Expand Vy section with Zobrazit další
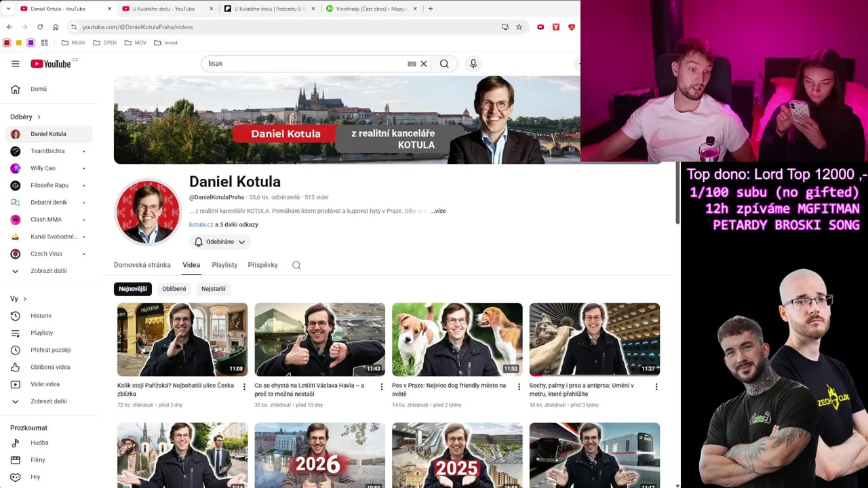This screenshot has width=868, height=488. coord(49,401)
